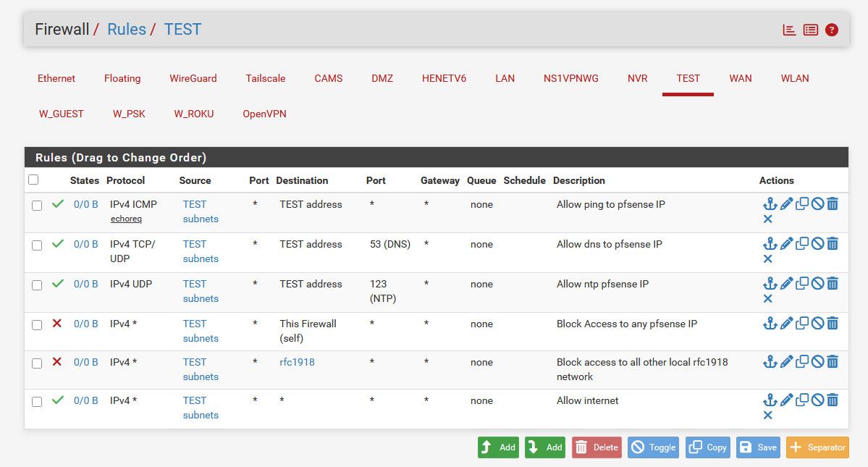
Task: Check the box for Allow ping rule
Action: point(37,206)
